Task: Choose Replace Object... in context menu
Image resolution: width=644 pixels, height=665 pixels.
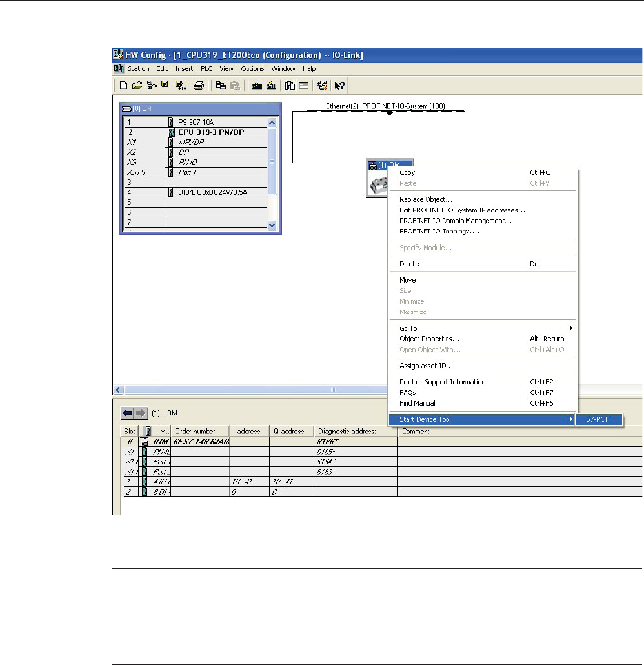Action: pyautogui.click(x=483, y=199)
